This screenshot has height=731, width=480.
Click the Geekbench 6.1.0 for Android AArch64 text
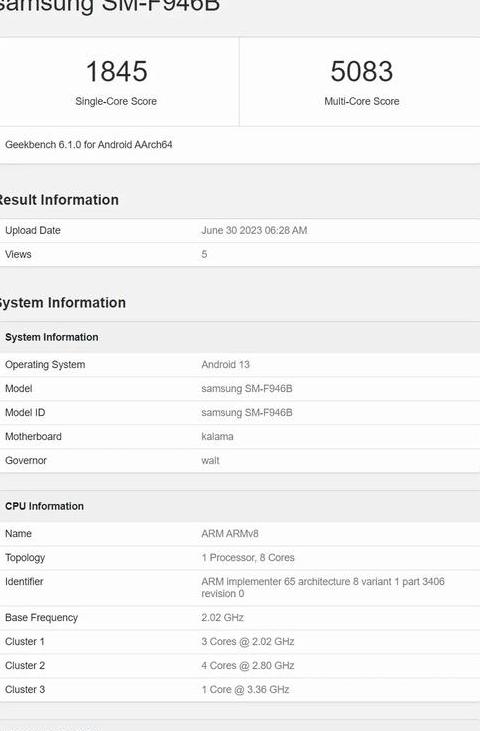click(89, 145)
